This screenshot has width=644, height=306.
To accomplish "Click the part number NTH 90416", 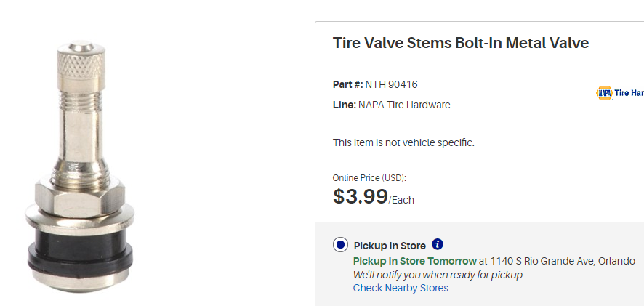I will pyautogui.click(x=391, y=84).
